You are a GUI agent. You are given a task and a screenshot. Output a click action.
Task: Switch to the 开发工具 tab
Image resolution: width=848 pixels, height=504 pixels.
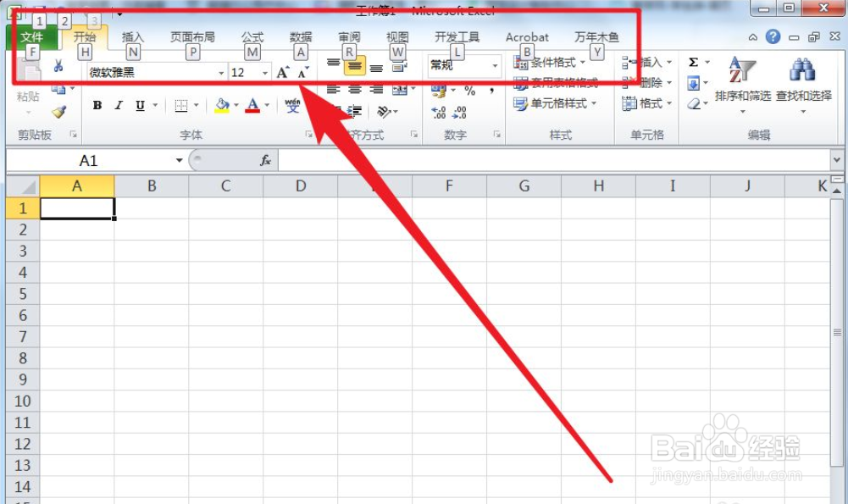(457, 36)
